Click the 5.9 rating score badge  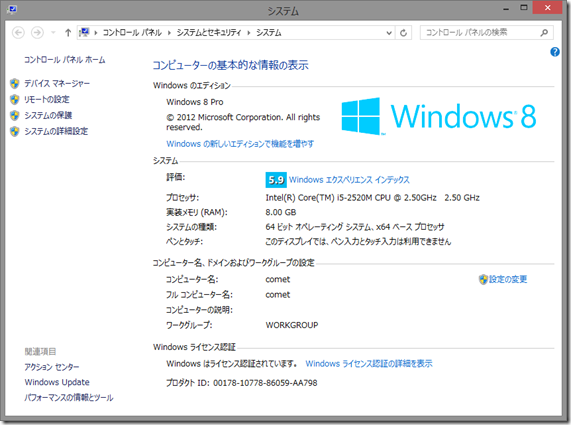(x=276, y=180)
